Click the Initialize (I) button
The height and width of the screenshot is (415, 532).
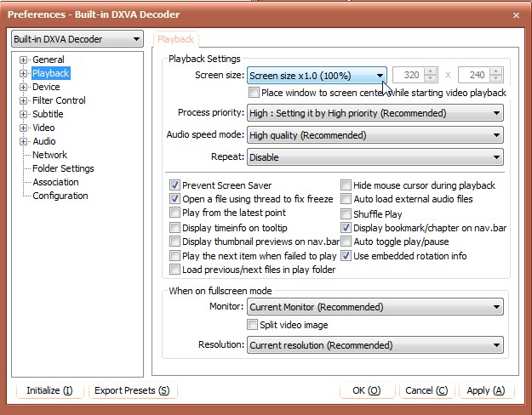coord(49,390)
